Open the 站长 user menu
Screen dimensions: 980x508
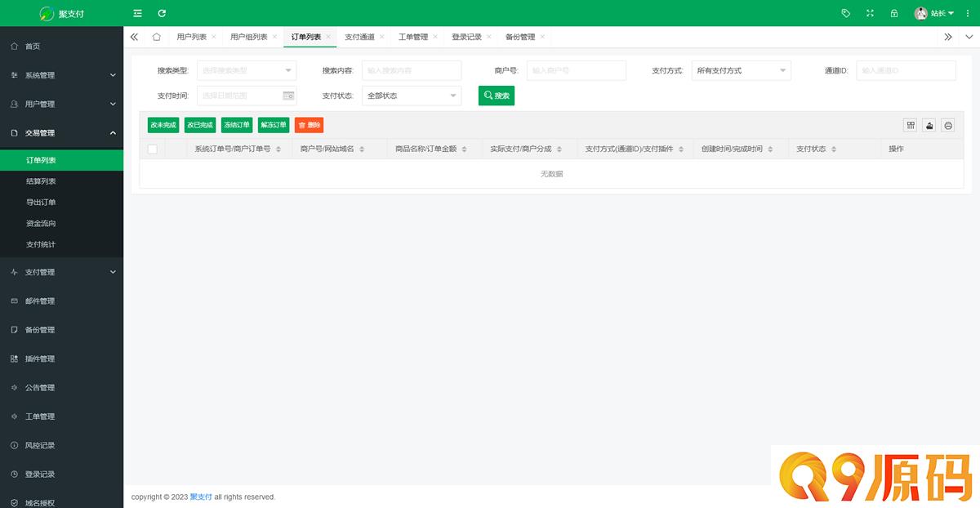coord(934,13)
